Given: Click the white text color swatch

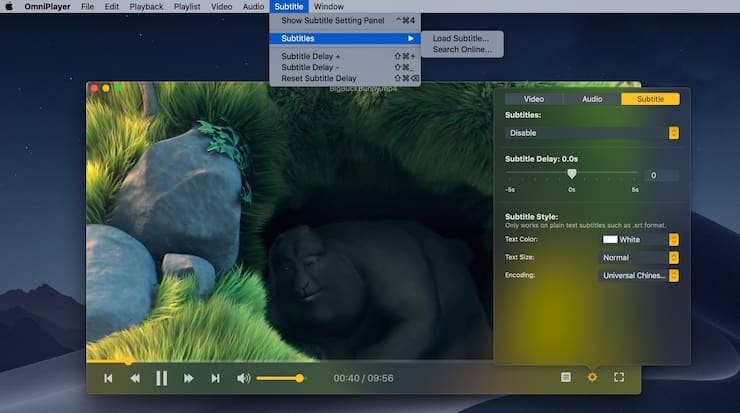Looking at the screenshot, I should pyautogui.click(x=610, y=240).
